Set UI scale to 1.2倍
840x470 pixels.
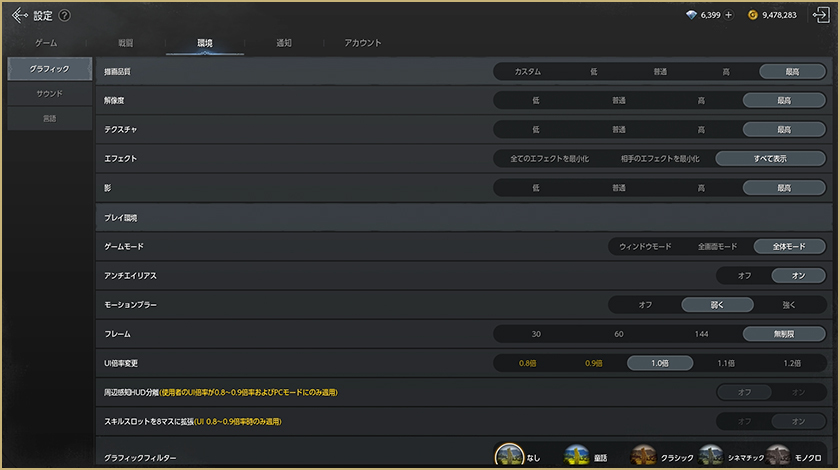(792, 363)
